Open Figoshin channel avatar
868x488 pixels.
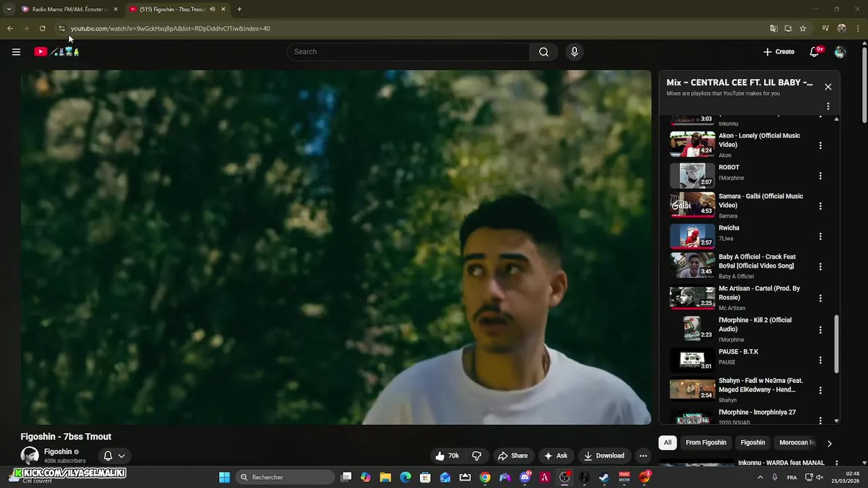[30, 455]
